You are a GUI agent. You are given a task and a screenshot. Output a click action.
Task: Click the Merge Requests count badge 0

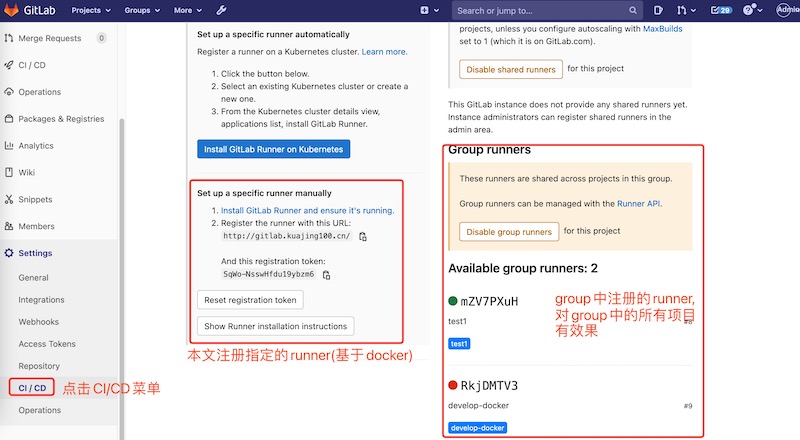click(x=102, y=38)
